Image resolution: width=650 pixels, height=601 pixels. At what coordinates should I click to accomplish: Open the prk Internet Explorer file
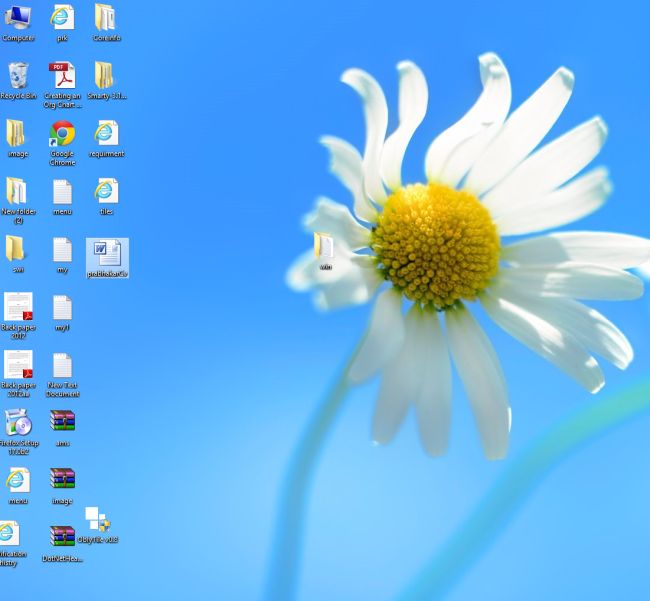tap(62, 23)
